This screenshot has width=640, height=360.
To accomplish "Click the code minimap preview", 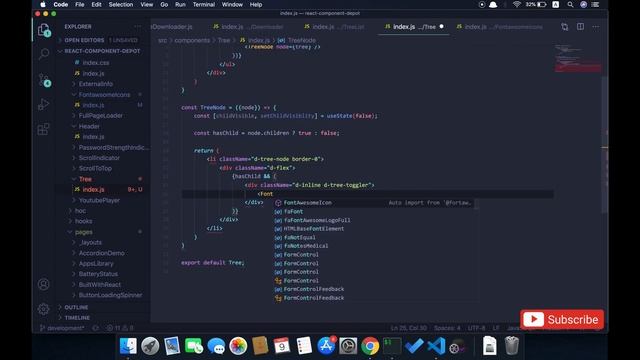I will tap(578, 58).
